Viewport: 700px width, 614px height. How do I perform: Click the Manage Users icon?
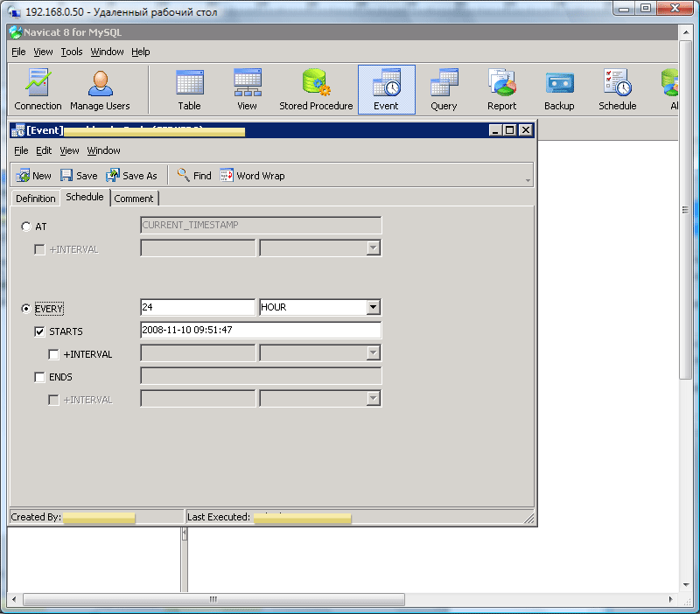(100, 90)
